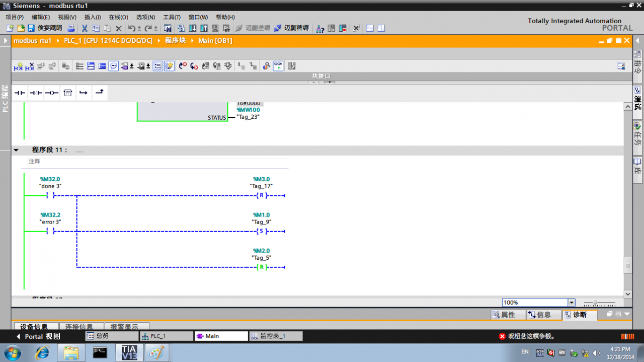Toggle free-form comments display

tap(114, 66)
